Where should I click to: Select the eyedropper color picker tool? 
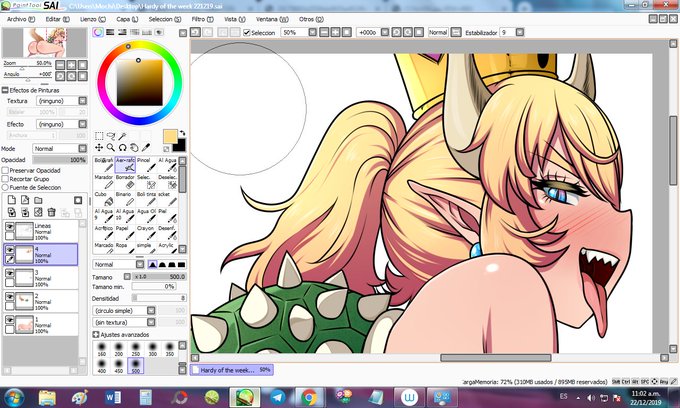146,148
